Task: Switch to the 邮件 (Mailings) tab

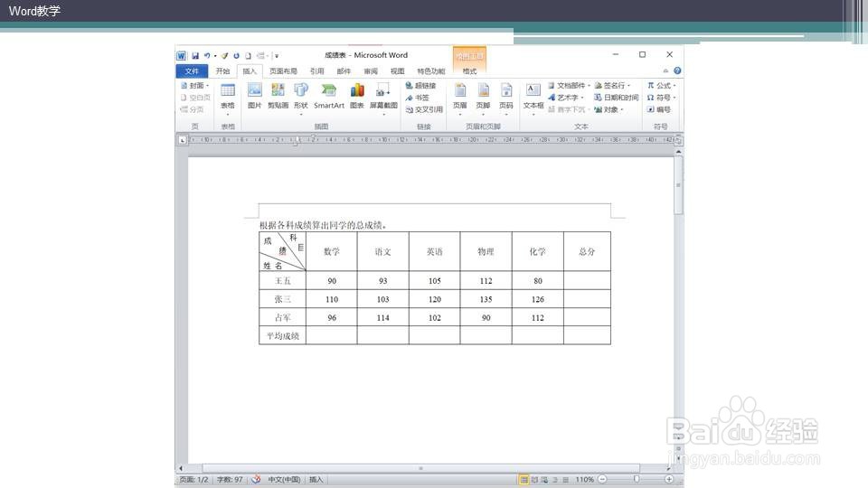Action: pyautogui.click(x=344, y=70)
